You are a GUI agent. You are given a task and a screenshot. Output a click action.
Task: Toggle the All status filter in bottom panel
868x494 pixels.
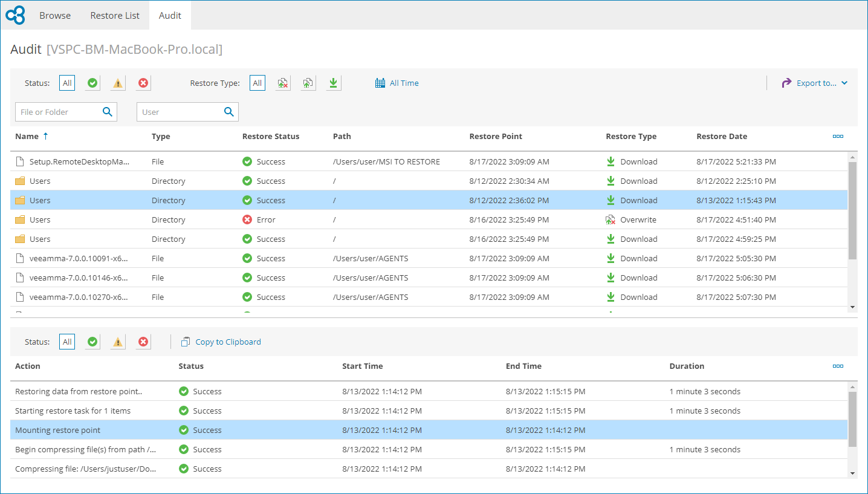[67, 342]
